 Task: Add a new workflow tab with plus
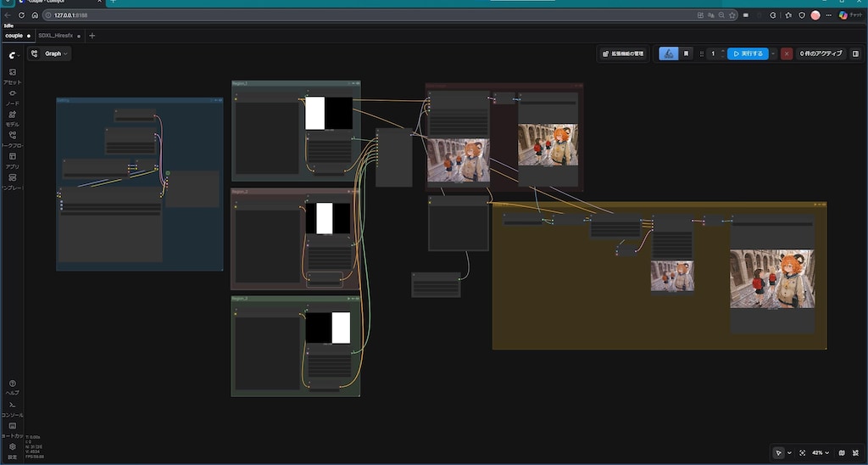click(92, 36)
